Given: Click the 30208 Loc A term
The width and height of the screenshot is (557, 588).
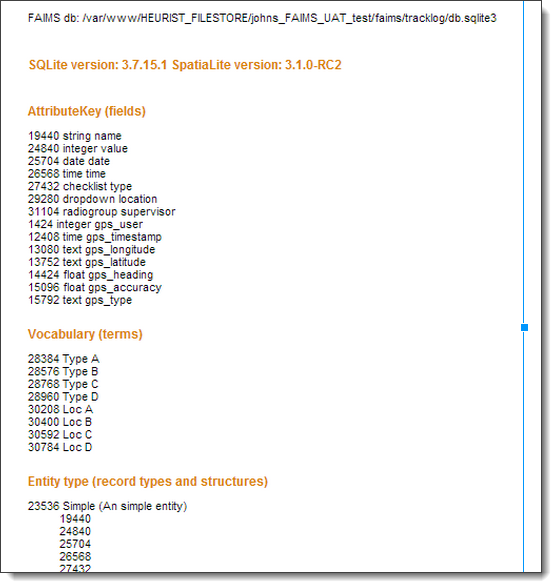Looking at the screenshot, I should coord(60,409).
